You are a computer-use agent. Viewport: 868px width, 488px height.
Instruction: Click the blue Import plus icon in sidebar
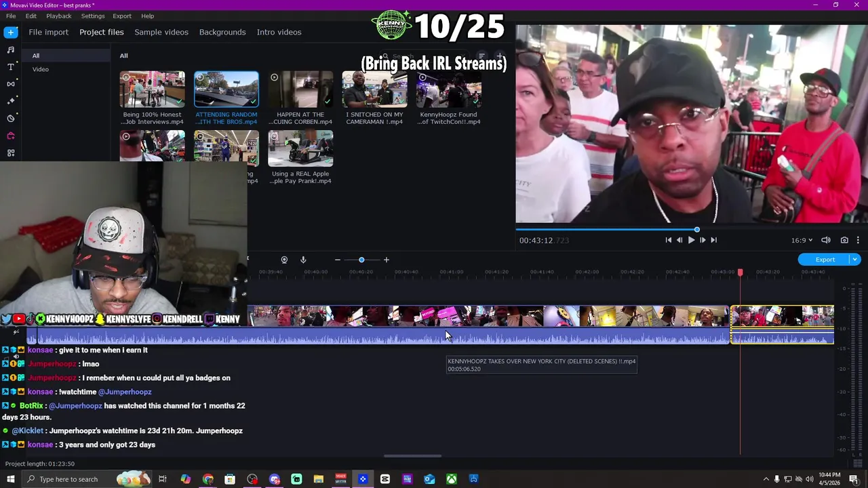coord(11,32)
